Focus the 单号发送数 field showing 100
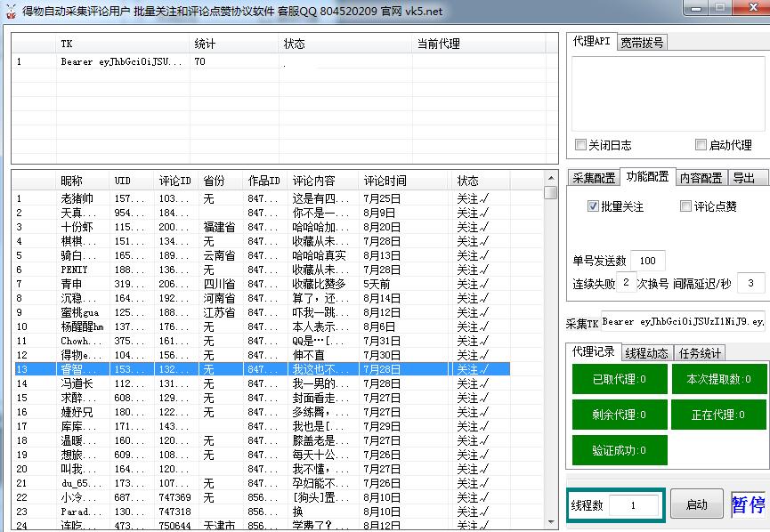The height and width of the screenshot is (532, 770). click(x=647, y=261)
